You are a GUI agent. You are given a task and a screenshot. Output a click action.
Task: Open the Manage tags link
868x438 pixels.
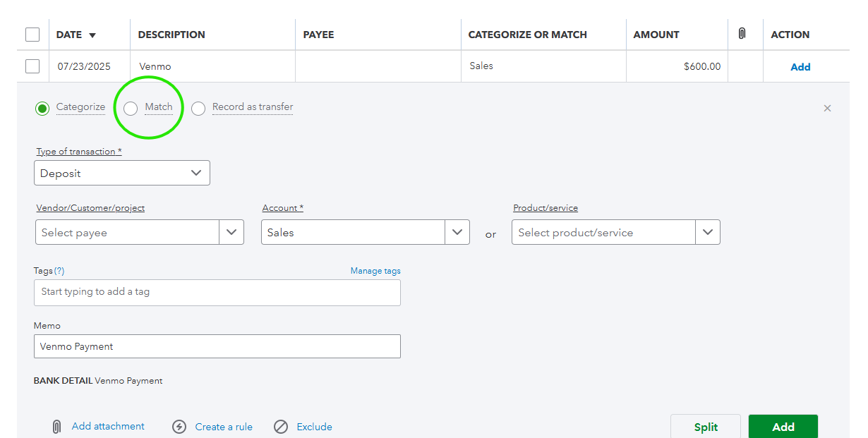[375, 271]
